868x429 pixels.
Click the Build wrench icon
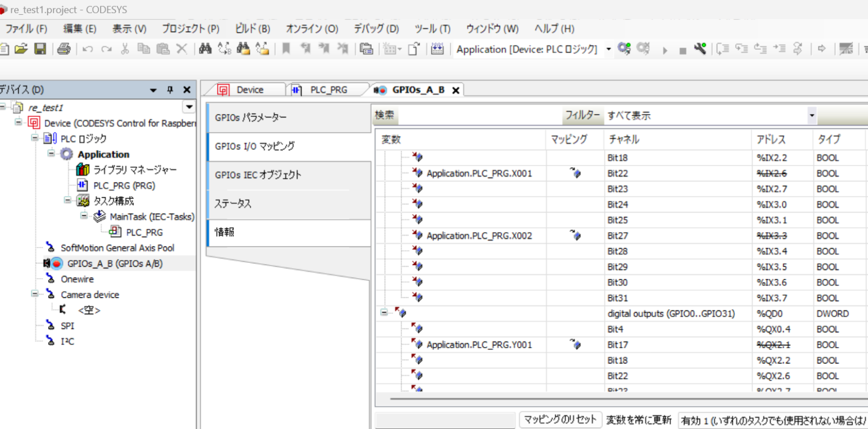point(700,49)
